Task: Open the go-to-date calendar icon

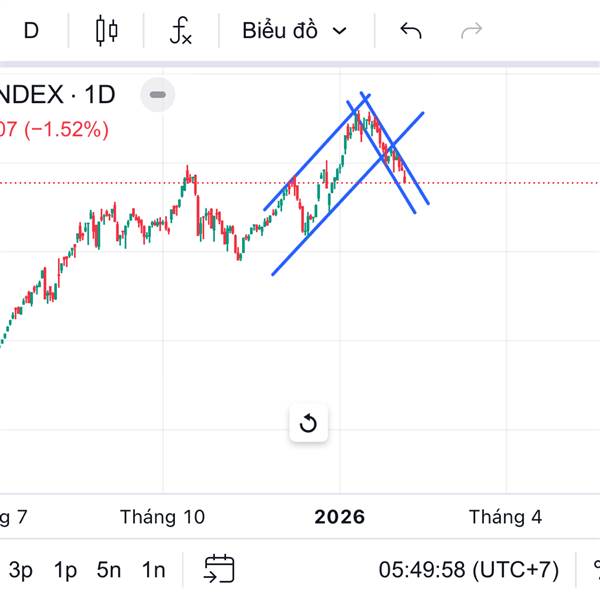Action: point(219,570)
